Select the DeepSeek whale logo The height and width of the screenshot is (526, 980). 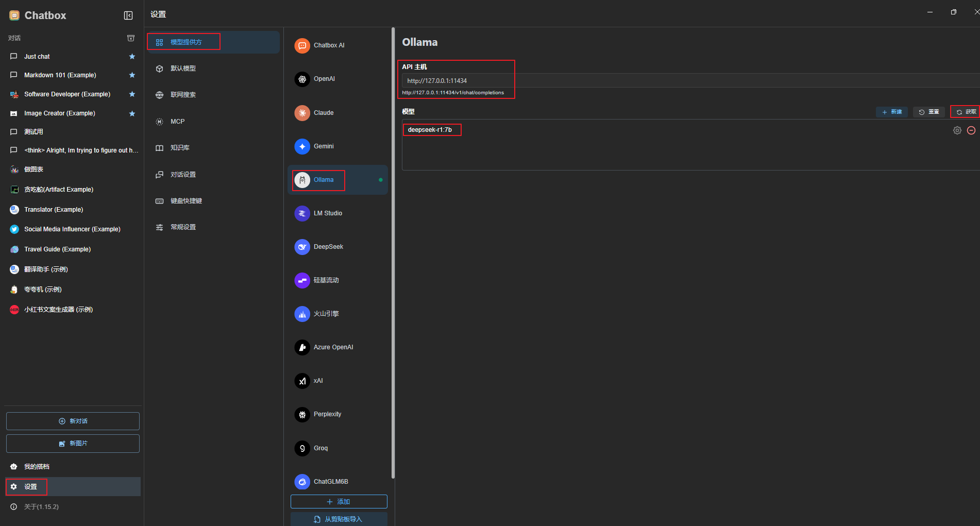(302, 247)
